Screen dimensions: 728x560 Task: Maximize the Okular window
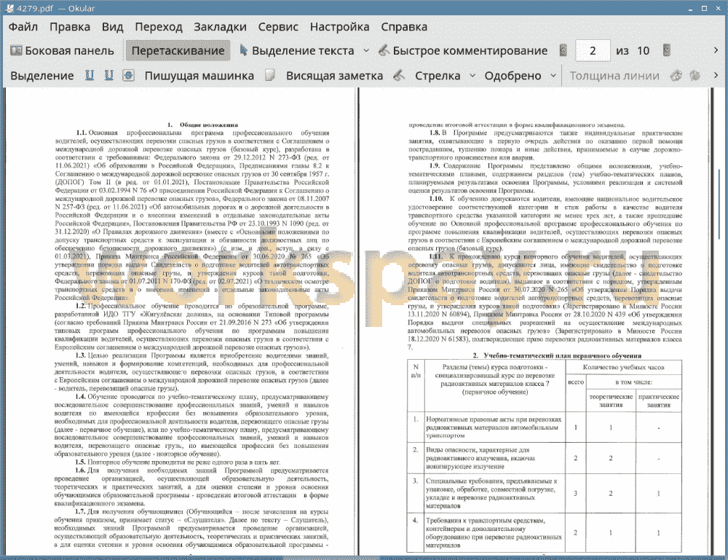click(704, 8)
